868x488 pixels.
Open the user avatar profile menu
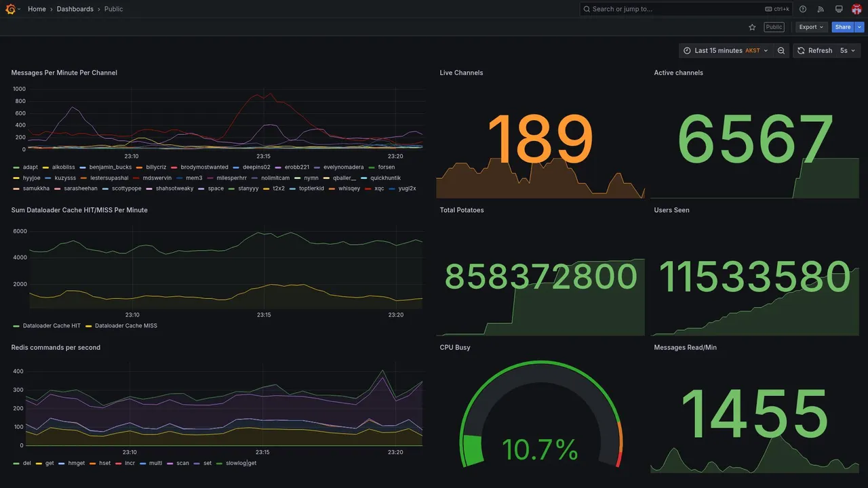click(x=856, y=9)
